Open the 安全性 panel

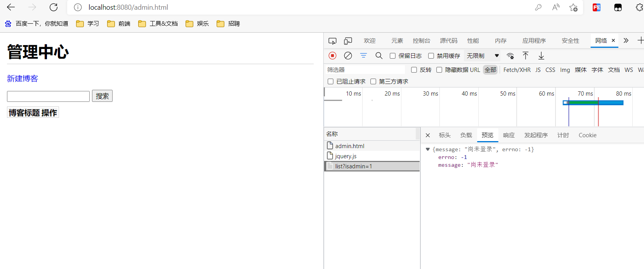tap(571, 41)
